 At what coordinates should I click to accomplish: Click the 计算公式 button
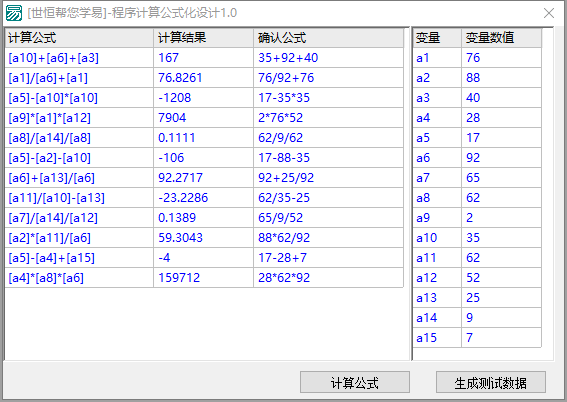tap(355, 382)
